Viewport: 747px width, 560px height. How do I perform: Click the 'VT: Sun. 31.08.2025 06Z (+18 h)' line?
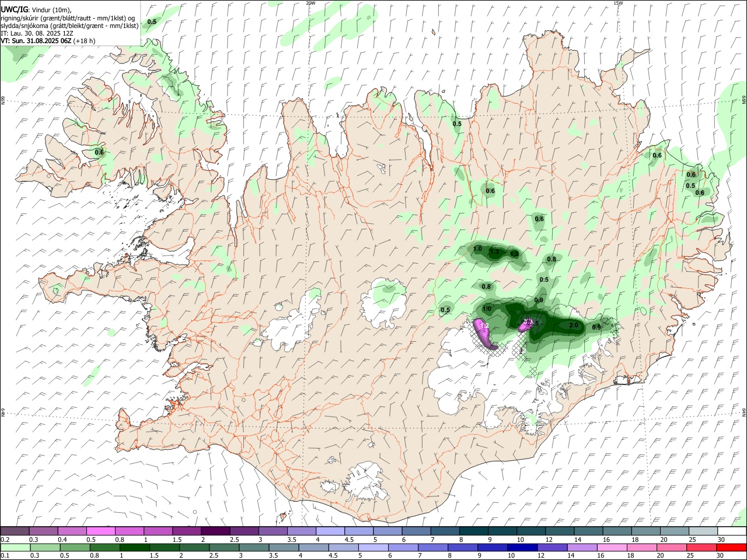[x=48, y=41]
